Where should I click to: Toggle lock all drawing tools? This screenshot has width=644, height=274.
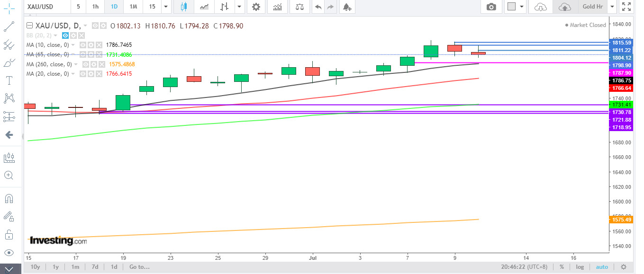(x=9, y=234)
